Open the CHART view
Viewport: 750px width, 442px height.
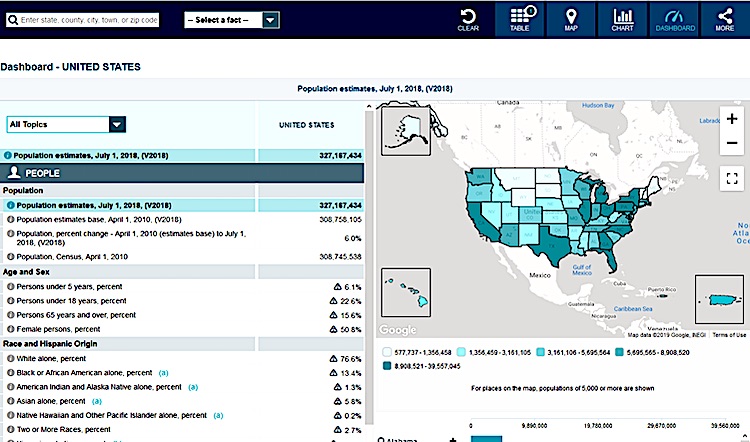click(x=622, y=20)
